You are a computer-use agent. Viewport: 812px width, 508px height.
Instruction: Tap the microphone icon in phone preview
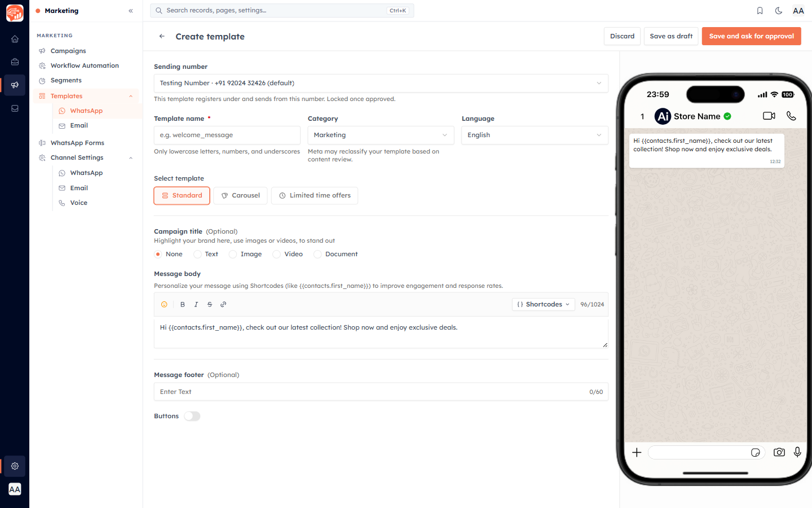[797, 452]
